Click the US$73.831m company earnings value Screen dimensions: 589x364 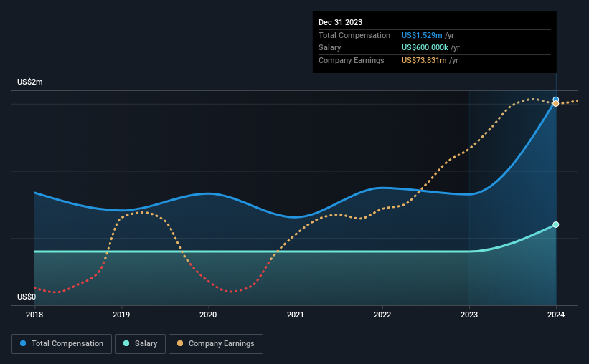click(x=424, y=60)
